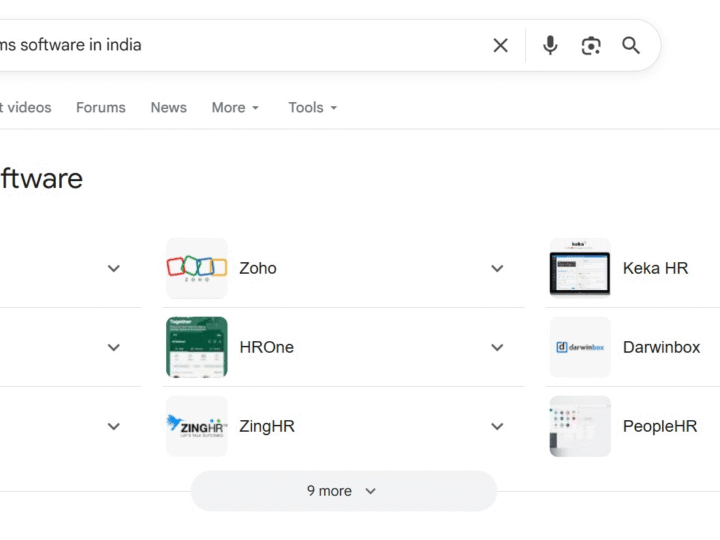Clear the search box text
Screen dimensions: 720x540
coord(500,45)
